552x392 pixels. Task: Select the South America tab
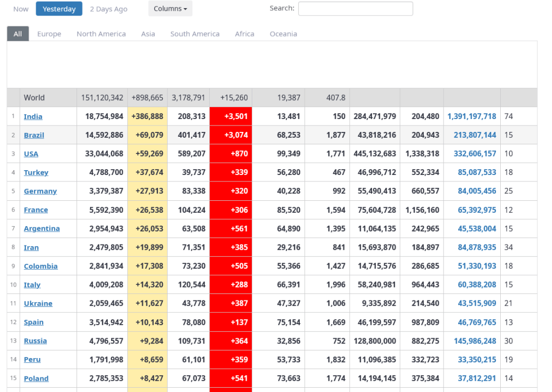pos(195,33)
